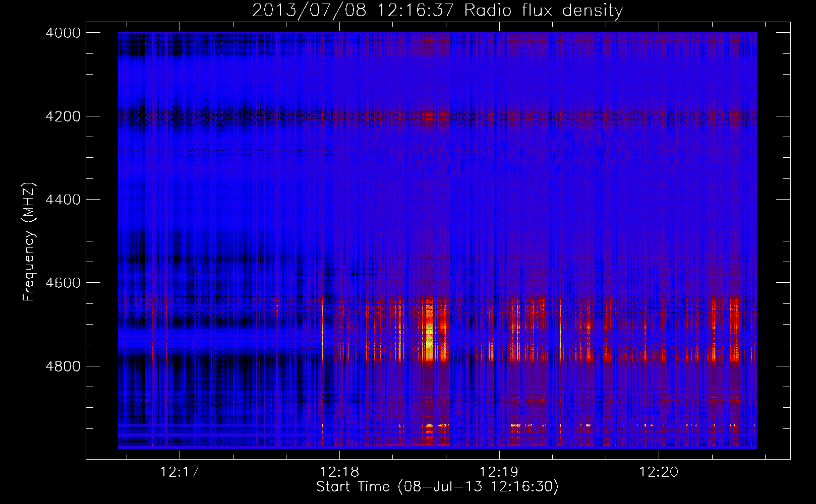The height and width of the screenshot is (504, 816).
Task: Click the 12:20 time tick label
Action: point(659,472)
